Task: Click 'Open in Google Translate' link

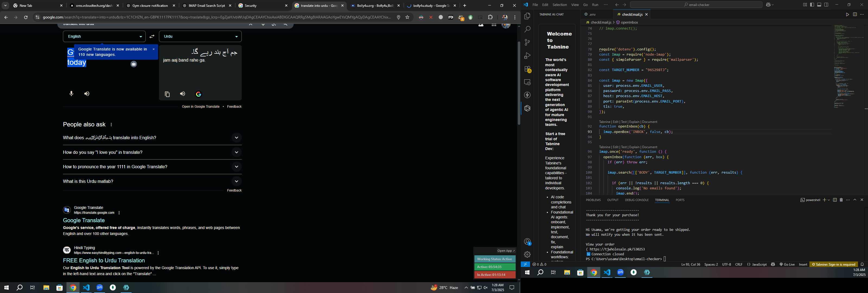Action: (x=200, y=107)
